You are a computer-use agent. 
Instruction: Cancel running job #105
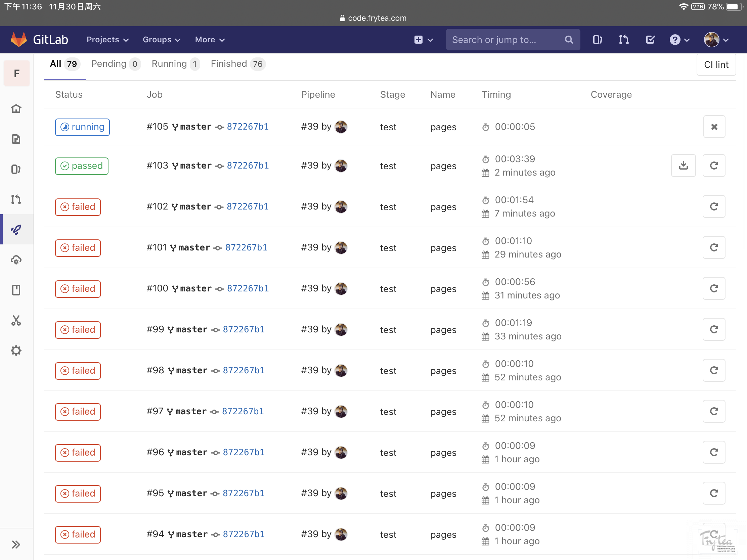tap(714, 127)
